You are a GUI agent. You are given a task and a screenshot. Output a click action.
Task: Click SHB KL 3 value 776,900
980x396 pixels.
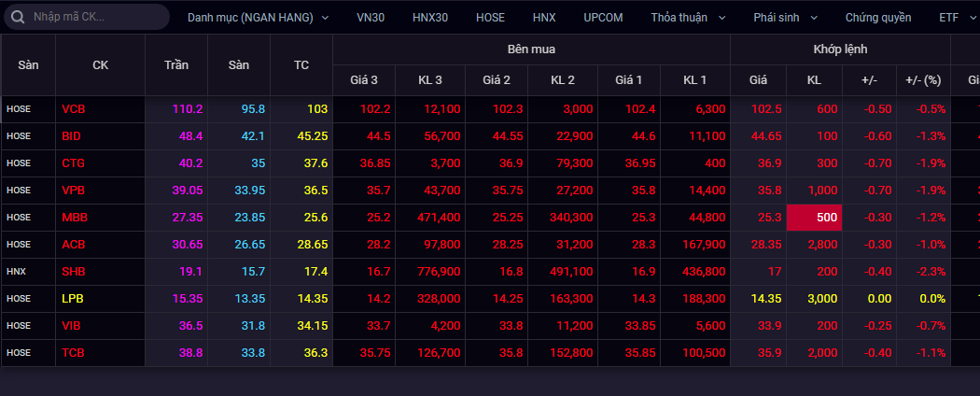(x=438, y=272)
